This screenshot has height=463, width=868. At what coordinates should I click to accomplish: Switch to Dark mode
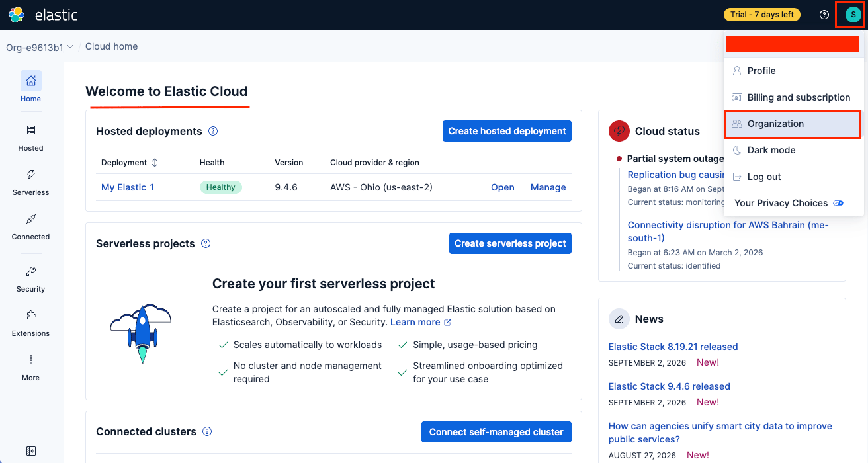point(794,150)
